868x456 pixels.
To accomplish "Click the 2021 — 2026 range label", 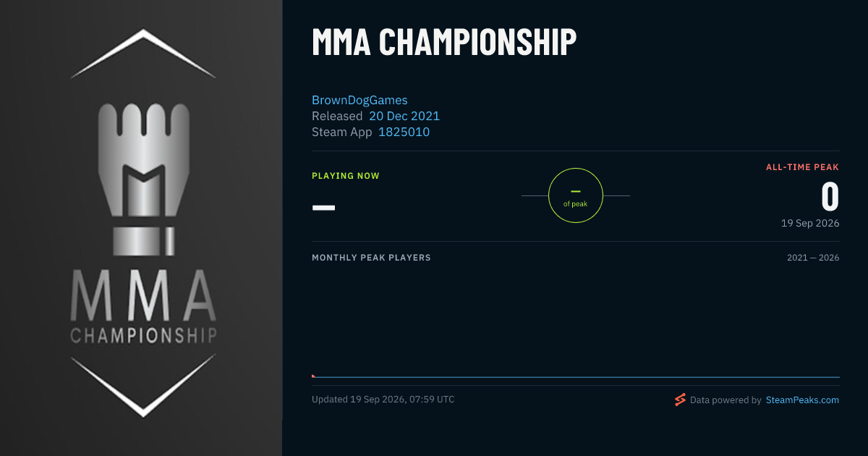I will (x=813, y=258).
